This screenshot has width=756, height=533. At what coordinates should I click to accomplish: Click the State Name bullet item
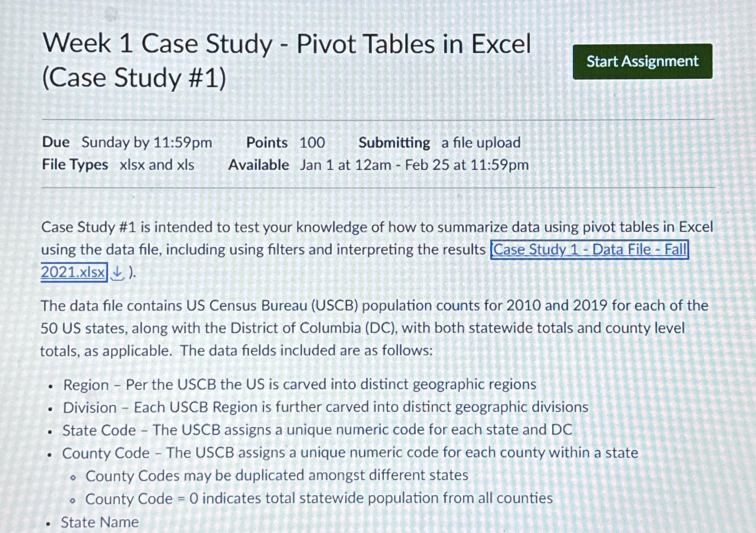click(100, 521)
